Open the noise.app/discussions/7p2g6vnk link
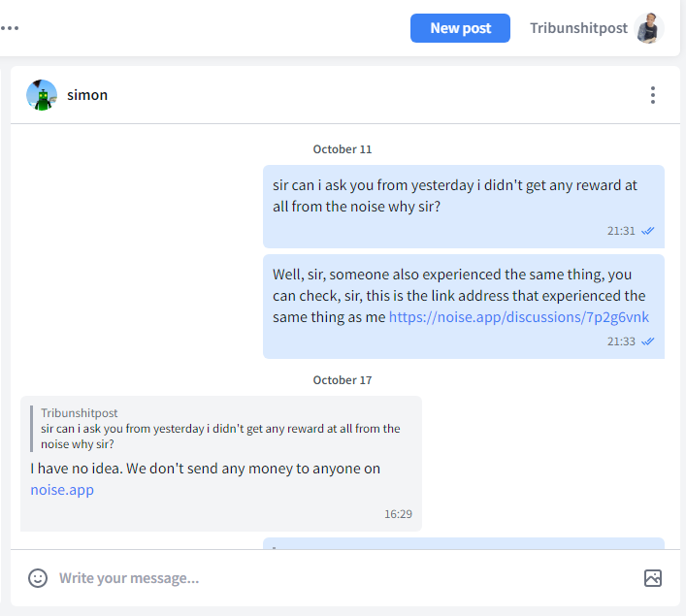Screen dimensions: 686x616 (518, 317)
